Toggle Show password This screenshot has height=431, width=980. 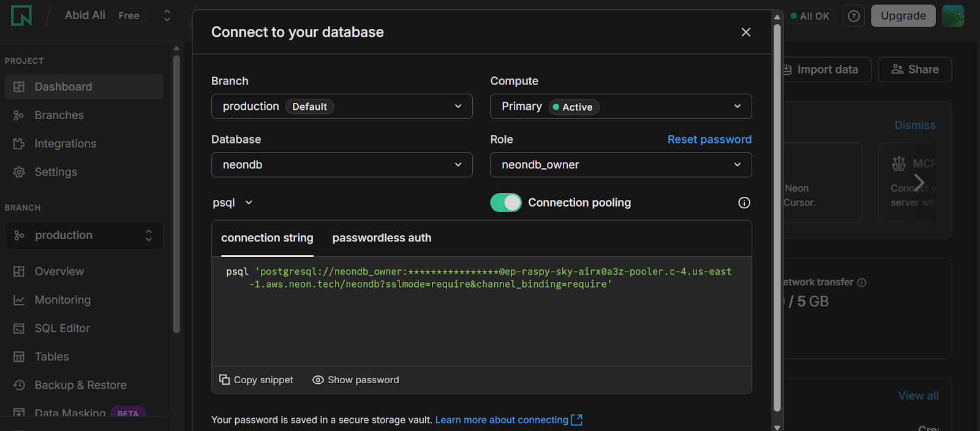click(355, 380)
